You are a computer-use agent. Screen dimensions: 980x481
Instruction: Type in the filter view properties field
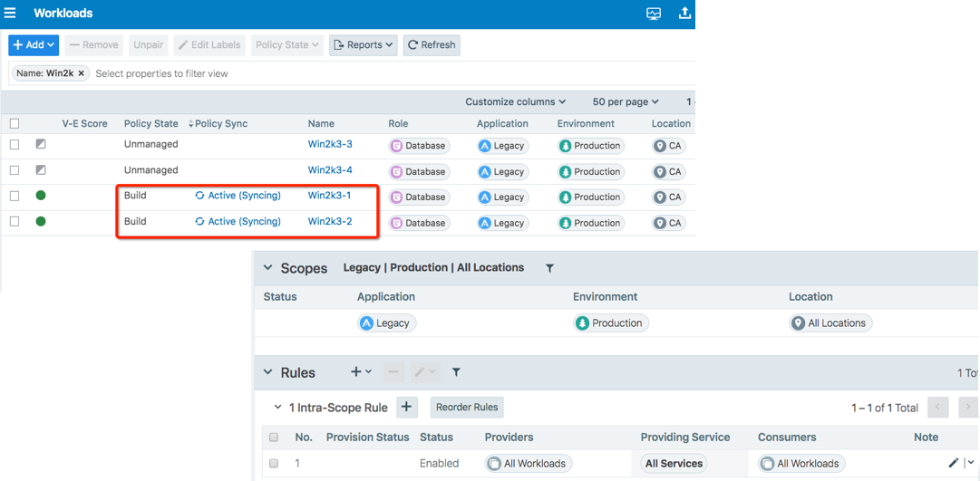[x=272, y=73]
